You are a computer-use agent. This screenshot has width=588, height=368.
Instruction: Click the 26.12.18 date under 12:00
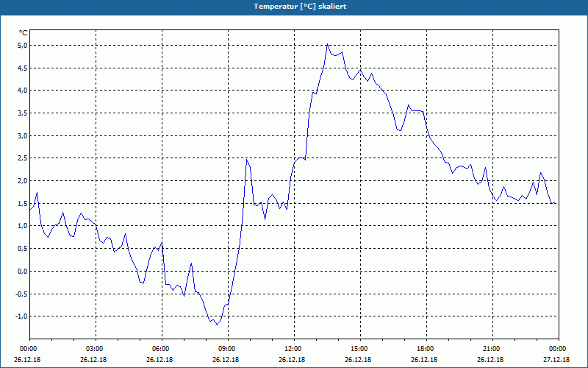coord(292,360)
